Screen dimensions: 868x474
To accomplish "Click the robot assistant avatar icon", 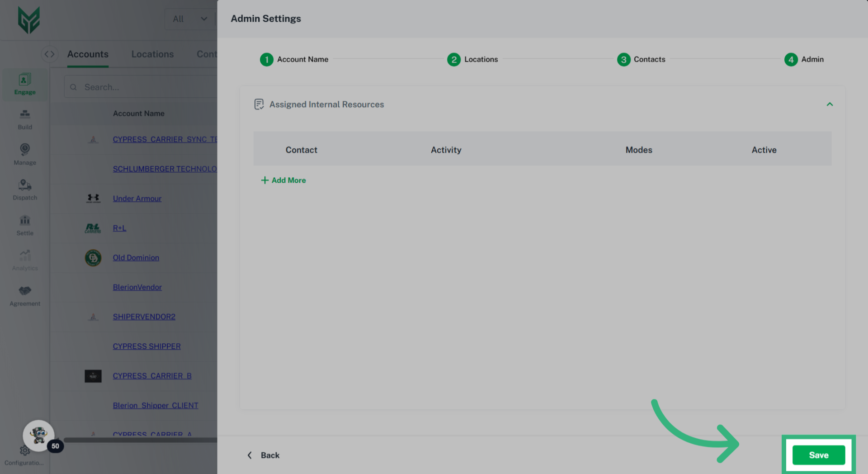I will point(38,435).
